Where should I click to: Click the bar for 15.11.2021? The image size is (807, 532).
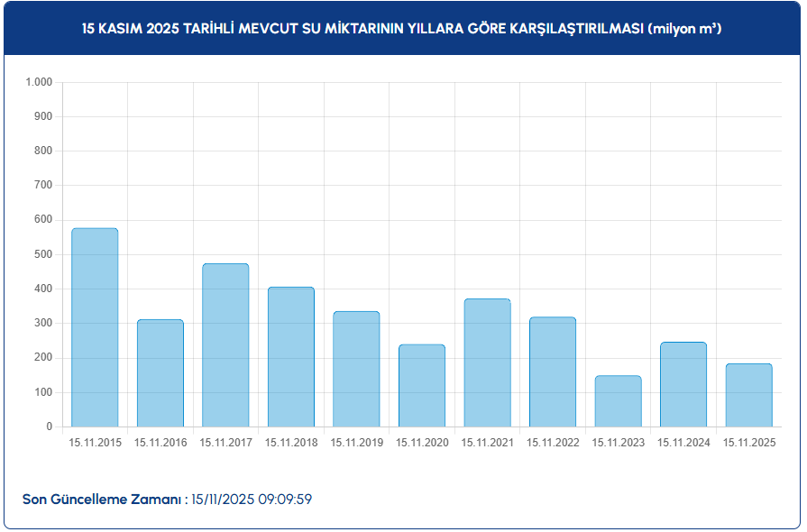[x=487, y=362]
